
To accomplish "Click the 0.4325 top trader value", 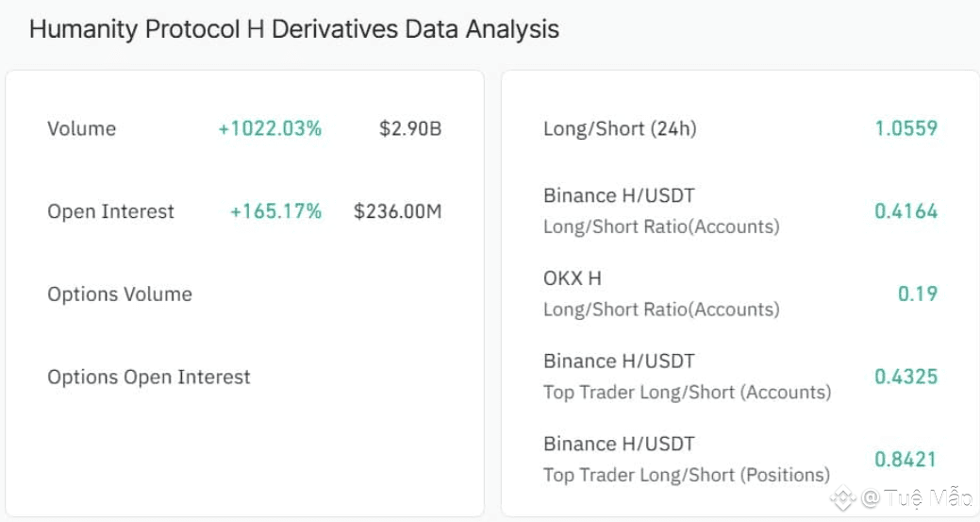I will (905, 377).
